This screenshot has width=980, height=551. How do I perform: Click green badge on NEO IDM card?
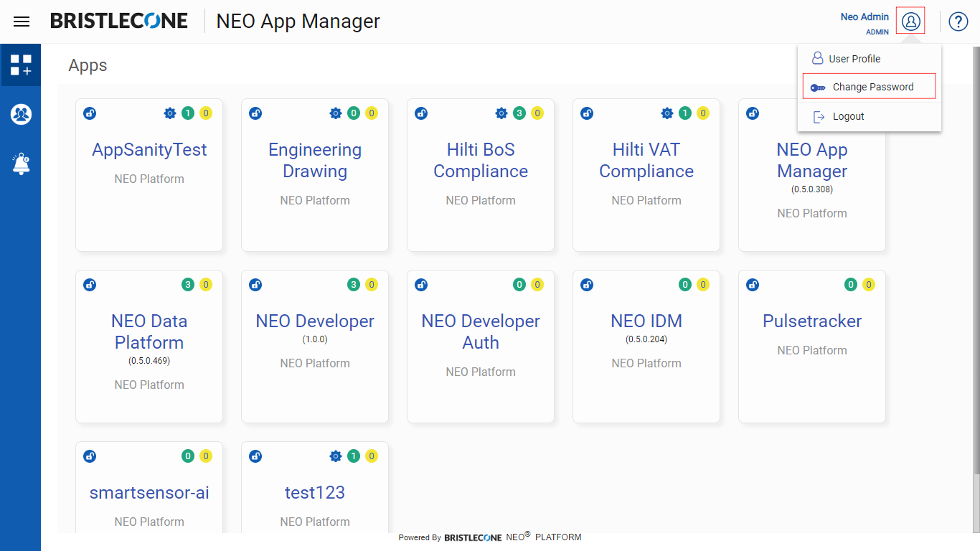685,285
